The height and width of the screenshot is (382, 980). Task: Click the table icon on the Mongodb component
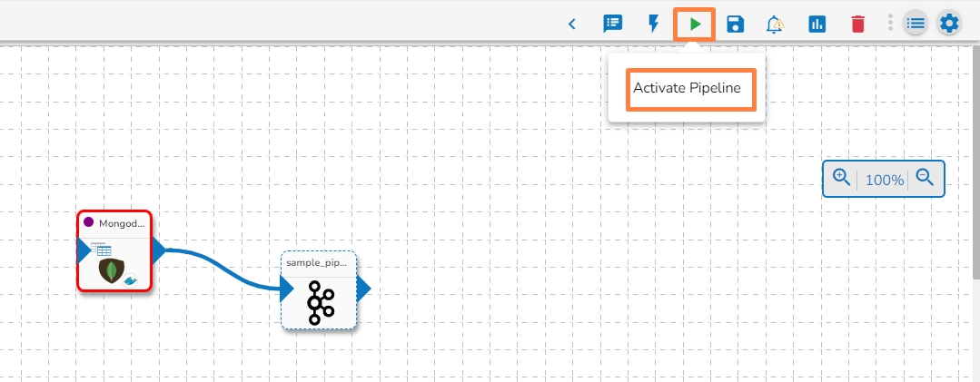101,249
